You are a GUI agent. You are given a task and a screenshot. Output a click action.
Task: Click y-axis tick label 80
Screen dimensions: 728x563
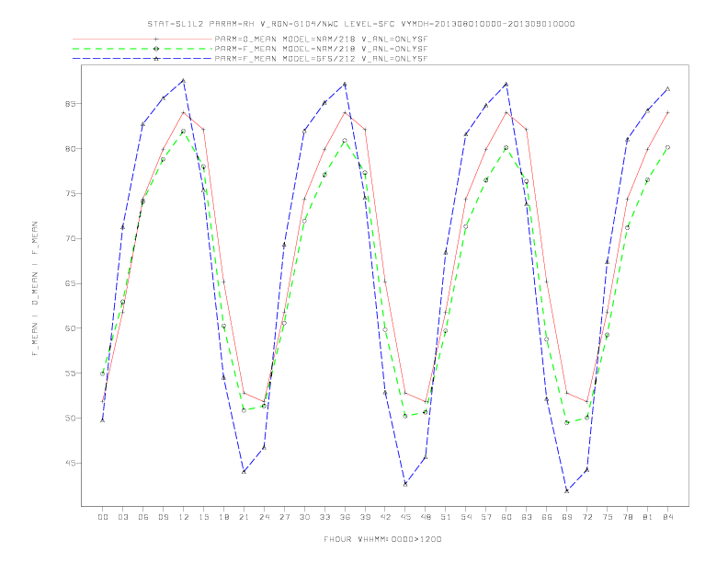pyautogui.click(x=70, y=149)
